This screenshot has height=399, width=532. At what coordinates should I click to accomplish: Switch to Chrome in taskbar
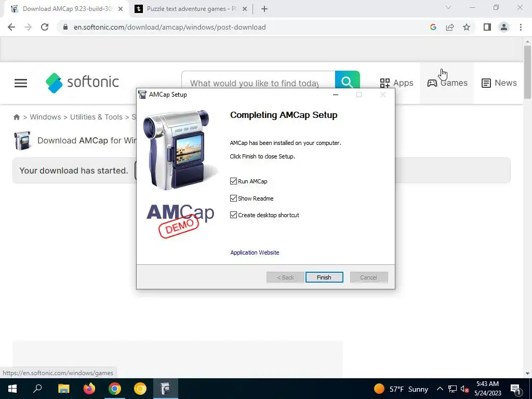[x=115, y=389]
